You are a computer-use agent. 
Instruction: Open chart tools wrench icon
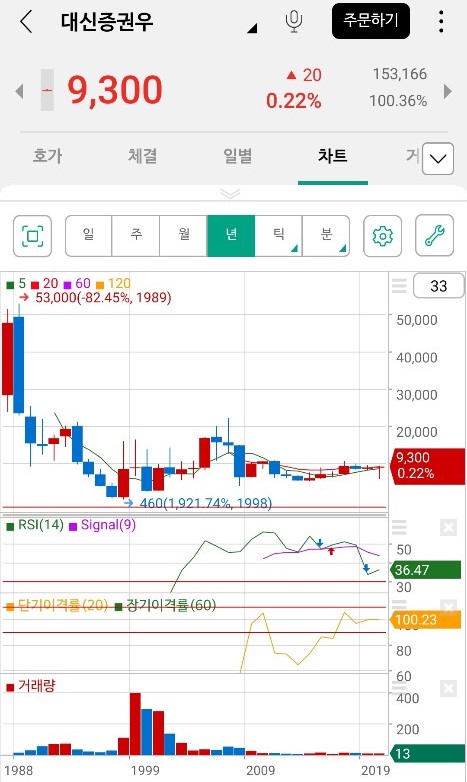click(x=435, y=236)
